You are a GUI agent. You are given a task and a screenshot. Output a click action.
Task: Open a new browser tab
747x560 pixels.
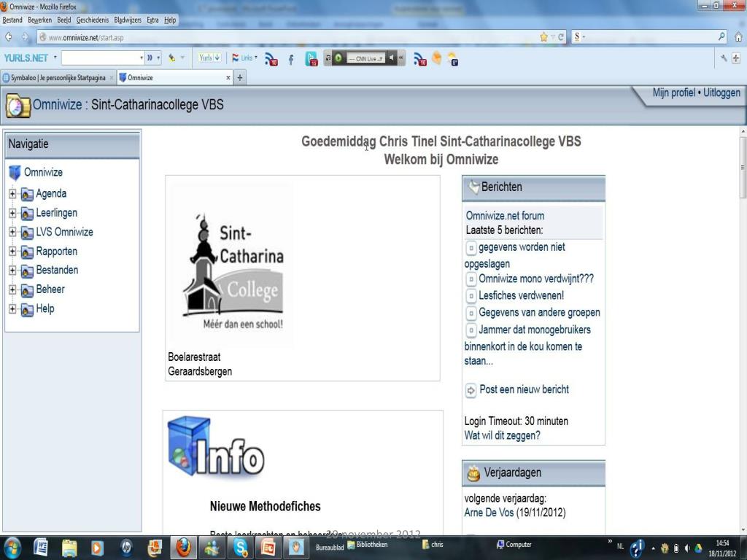240,77
